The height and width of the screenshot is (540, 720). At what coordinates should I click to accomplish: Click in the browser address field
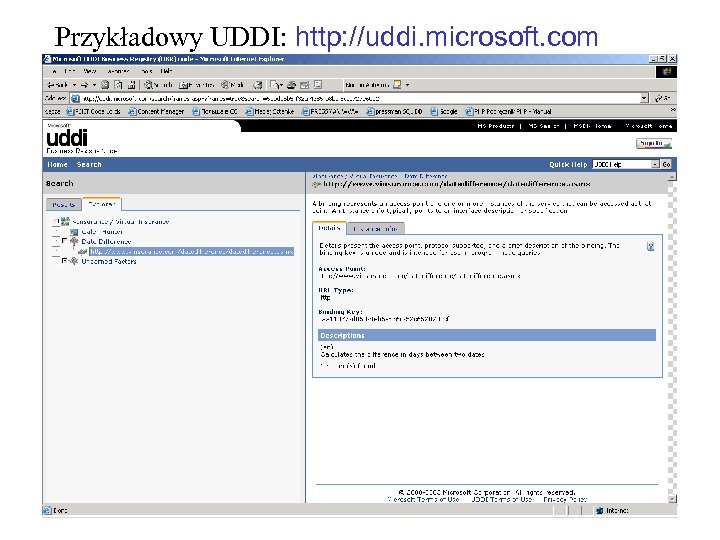356,98
